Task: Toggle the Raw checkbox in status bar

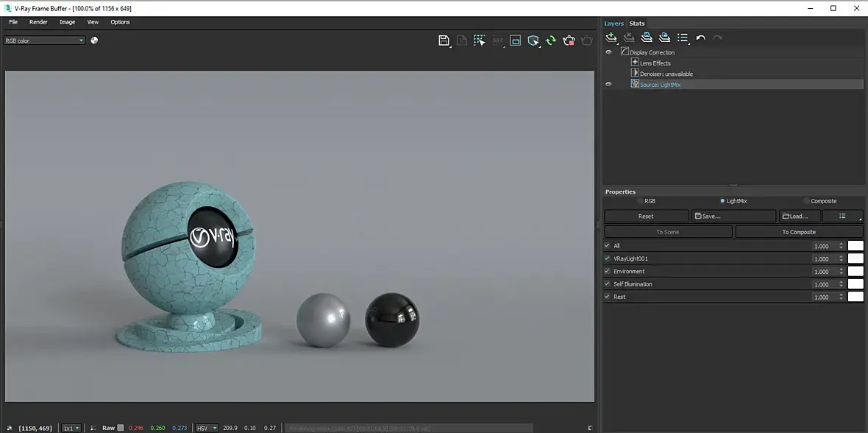Action: point(120,428)
